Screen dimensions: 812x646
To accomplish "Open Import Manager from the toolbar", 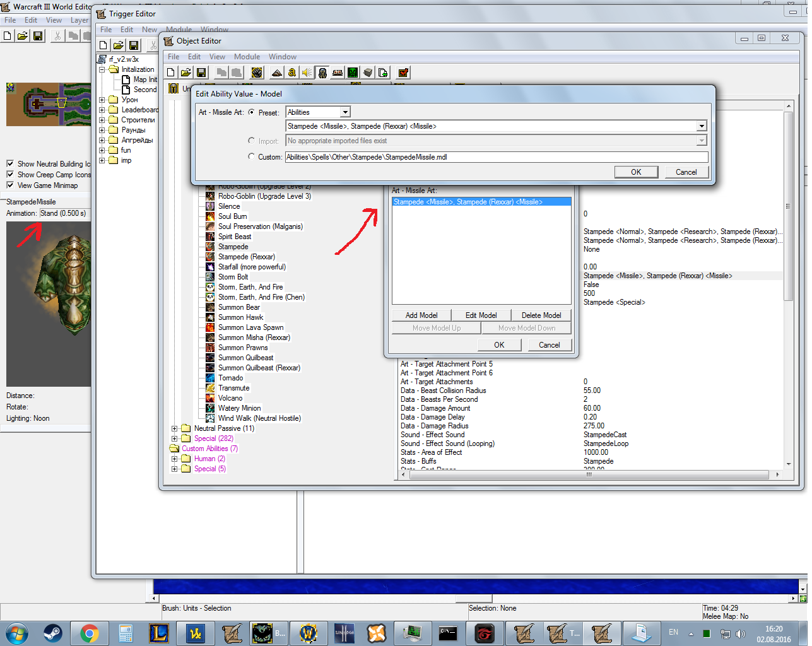I will 383,73.
